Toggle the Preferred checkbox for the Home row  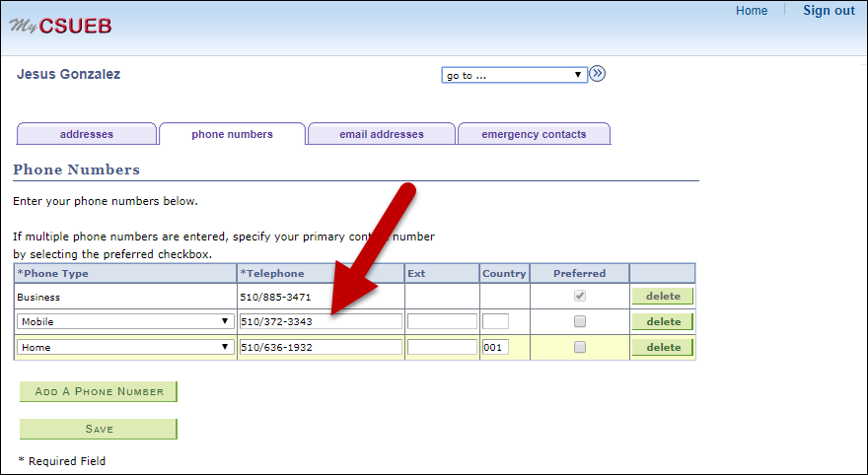point(580,347)
